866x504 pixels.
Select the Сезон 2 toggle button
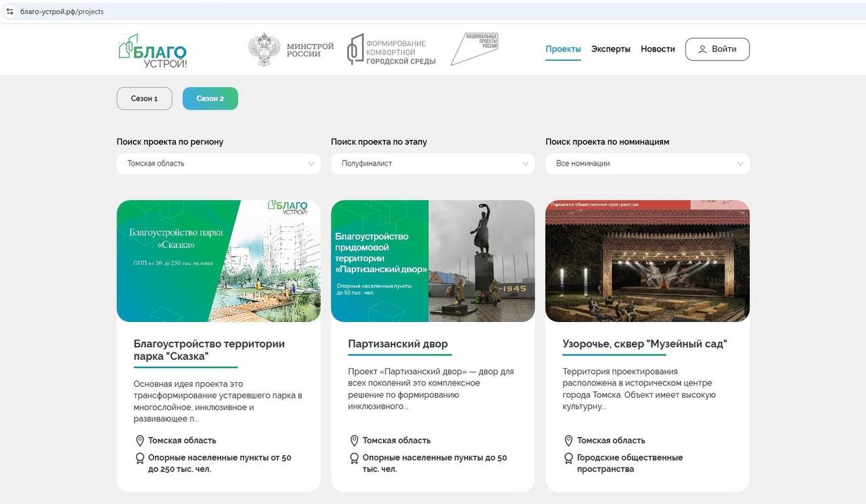pos(210,98)
